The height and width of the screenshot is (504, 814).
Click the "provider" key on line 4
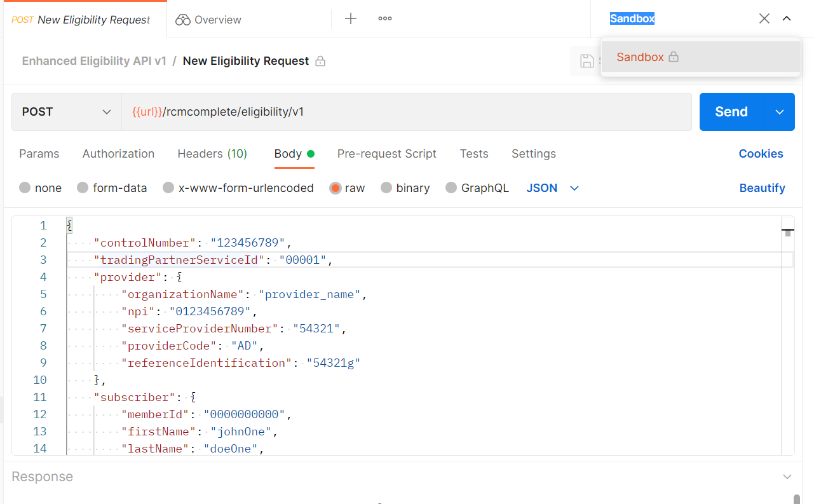[x=128, y=277]
